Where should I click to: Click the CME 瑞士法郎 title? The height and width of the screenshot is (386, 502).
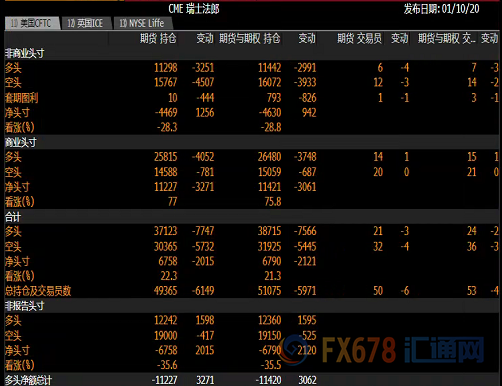pyautogui.click(x=194, y=9)
